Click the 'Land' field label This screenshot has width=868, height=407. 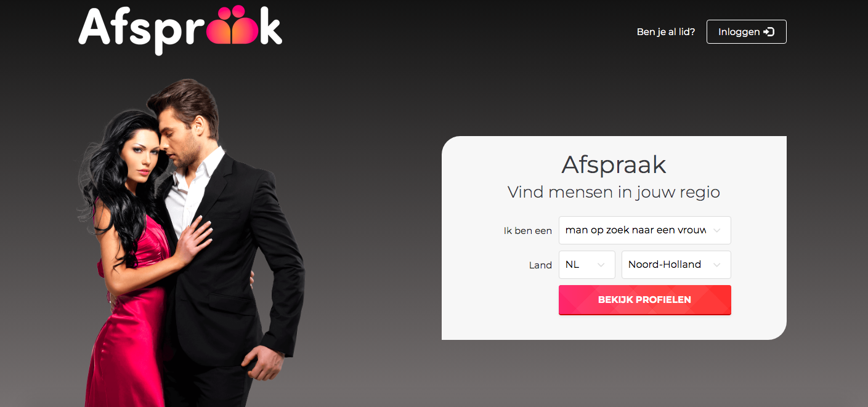click(540, 265)
